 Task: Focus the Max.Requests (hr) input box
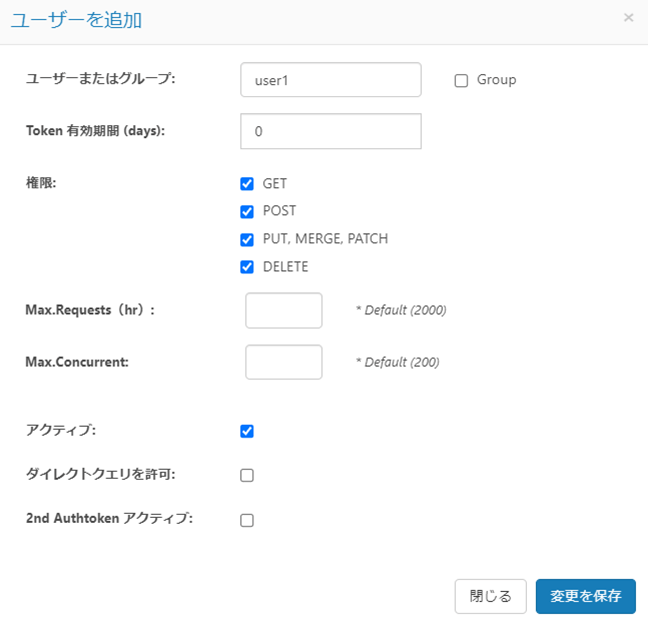[284, 310]
